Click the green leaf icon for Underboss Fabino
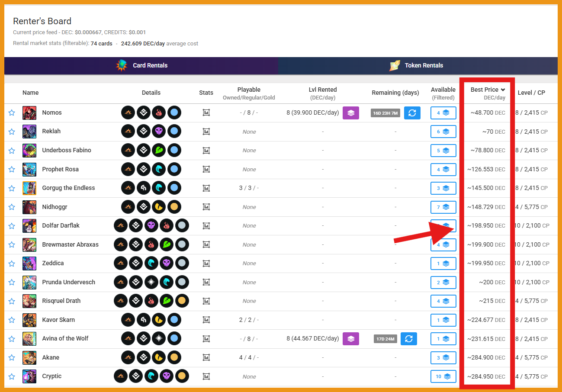 click(159, 151)
